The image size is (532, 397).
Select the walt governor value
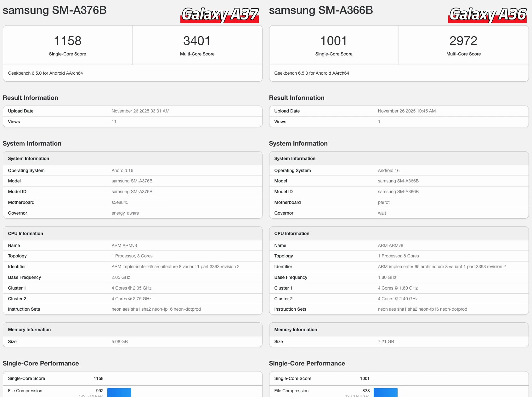coord(382,213)
